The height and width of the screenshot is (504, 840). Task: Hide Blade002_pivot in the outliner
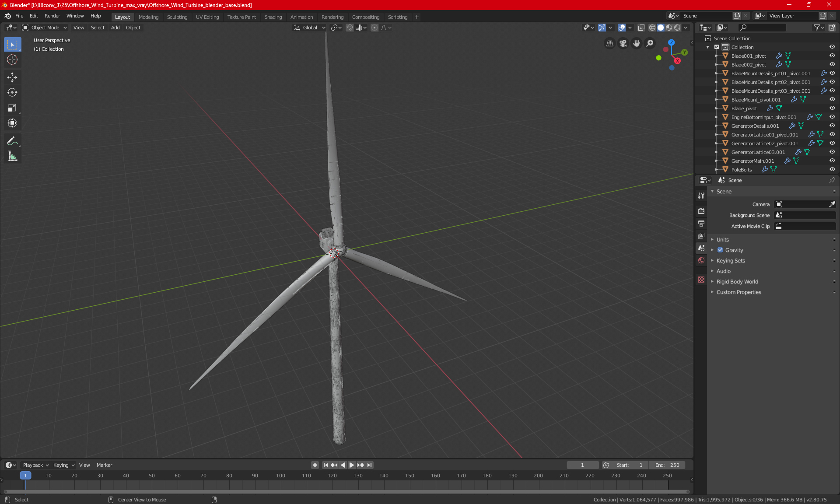(x=832, y=65)
